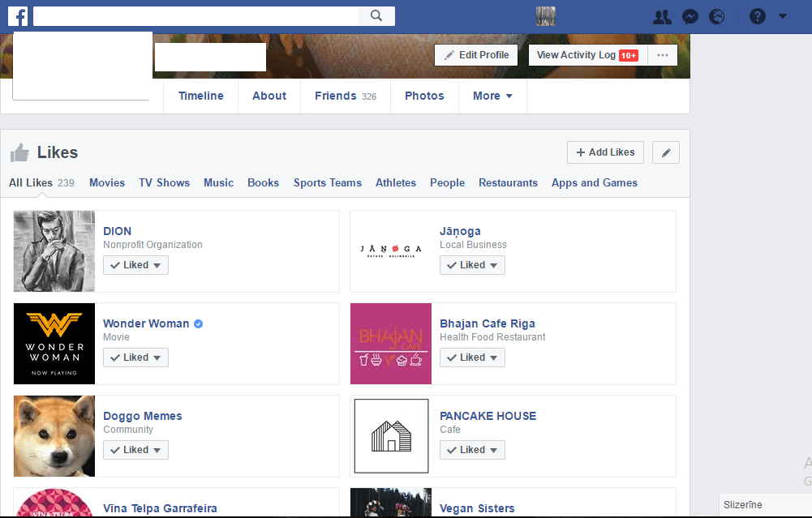The image size is (812, 518).
Task: Filter likes by Apps and Games
Action: [x=595, y=182]
